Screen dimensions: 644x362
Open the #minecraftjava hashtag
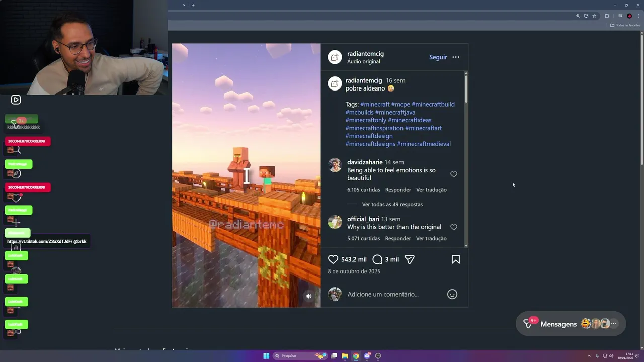[395, 112]
